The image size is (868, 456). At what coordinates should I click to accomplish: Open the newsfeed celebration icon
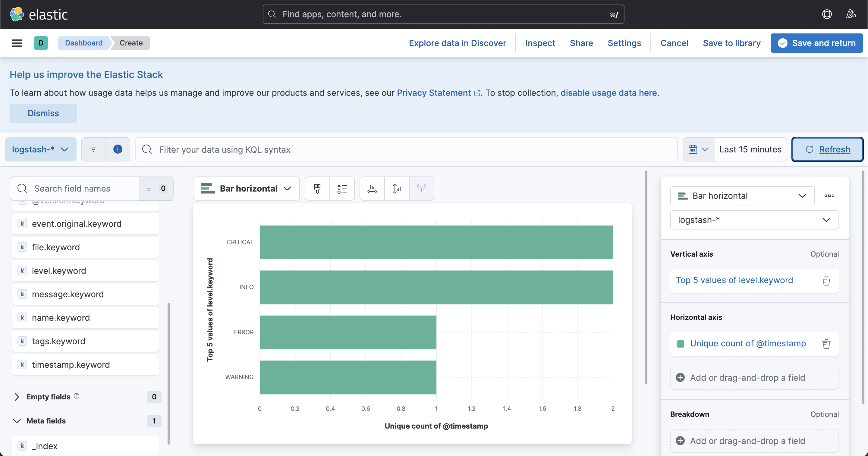click(x=851, y=14)
